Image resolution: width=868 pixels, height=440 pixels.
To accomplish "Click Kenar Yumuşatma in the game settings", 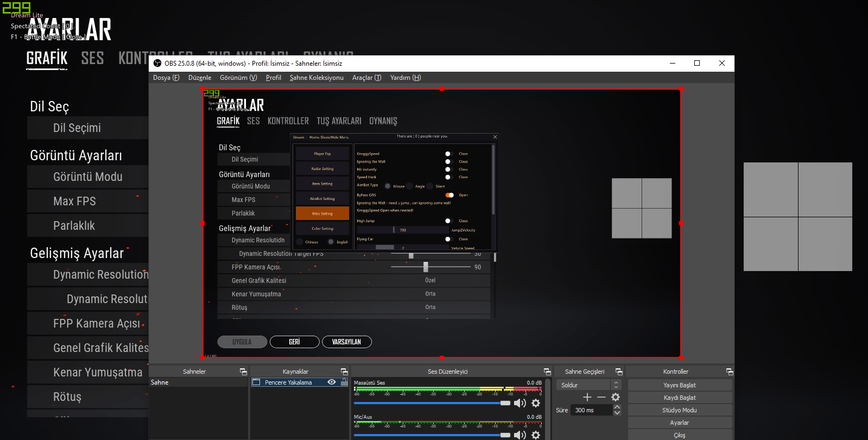I will [x=88, y=372].
